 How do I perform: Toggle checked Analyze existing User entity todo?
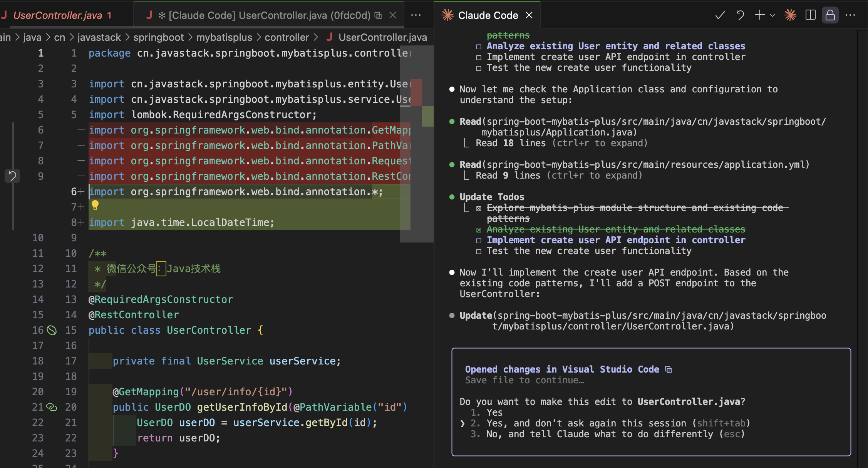pos(479,230)
